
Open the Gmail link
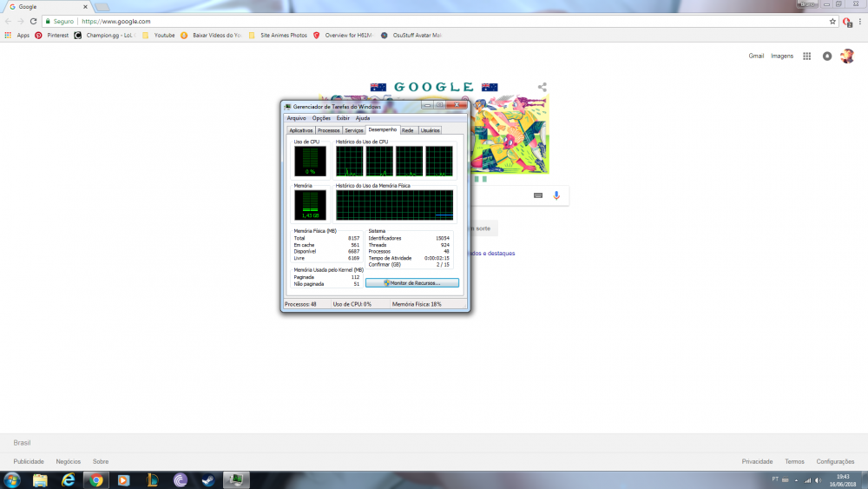click(756, 56)
